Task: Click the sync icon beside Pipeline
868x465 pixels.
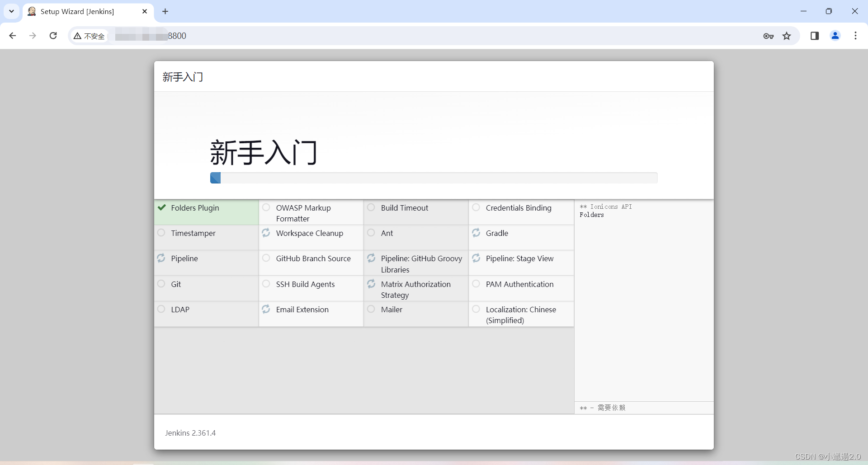Action: [161, 258]
